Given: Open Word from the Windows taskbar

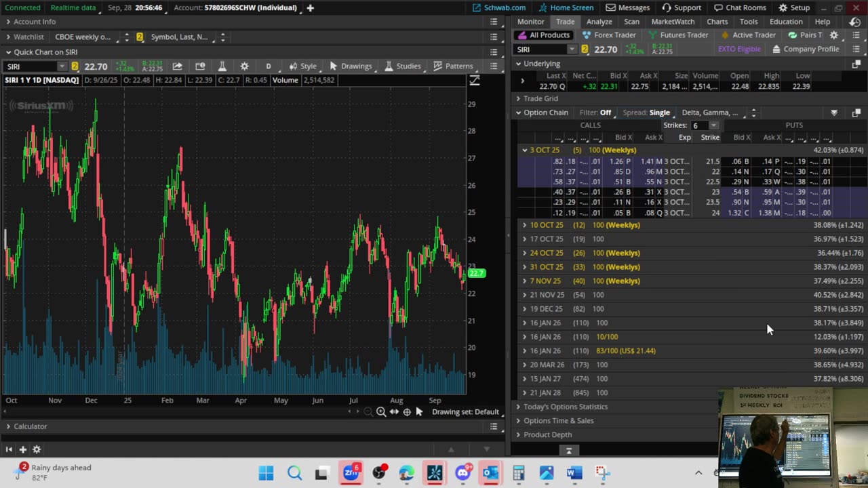Looking at the screenshot, I should [x=574, y=472].
